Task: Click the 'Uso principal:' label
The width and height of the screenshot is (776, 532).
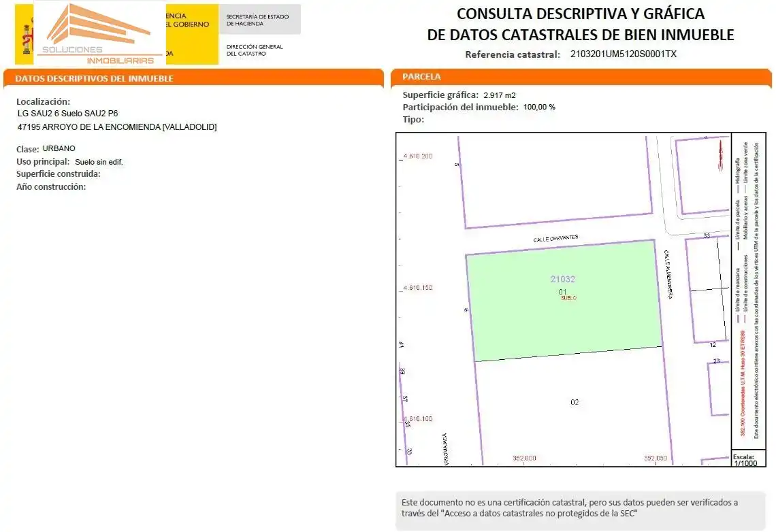Action: point(43,162)
